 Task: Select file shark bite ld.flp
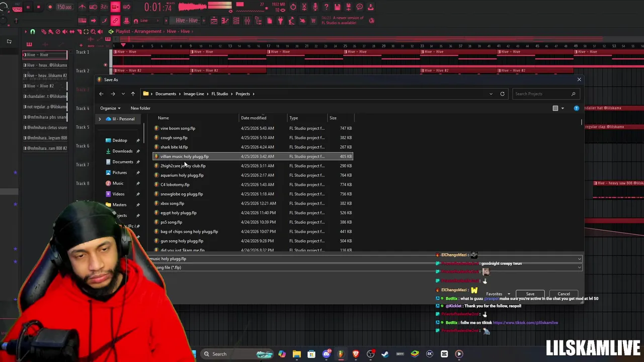click(253, 147)
